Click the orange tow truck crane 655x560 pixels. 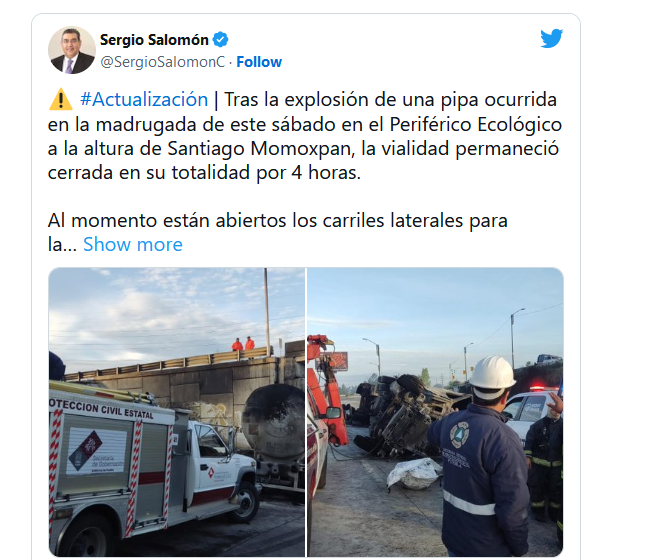(327, 388)
